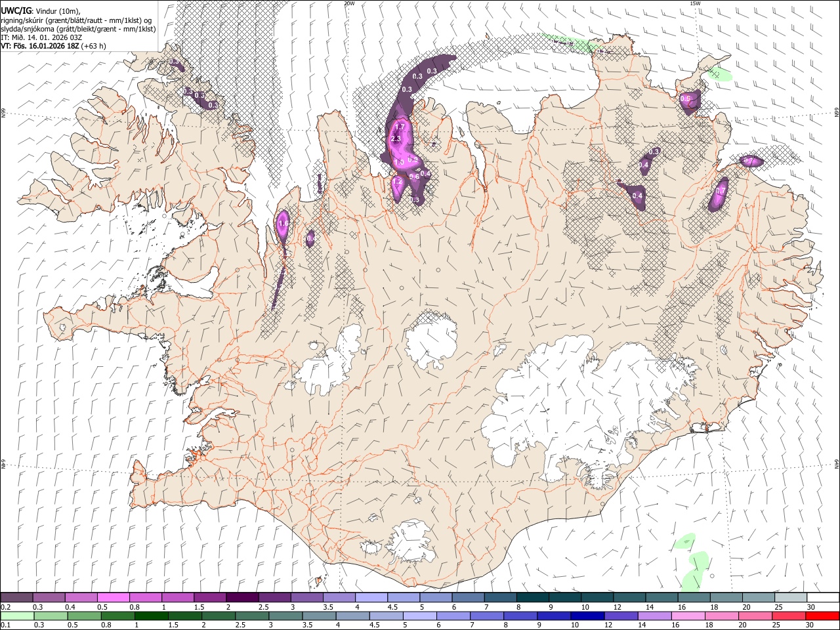Click the '1.5' label under the snow legend
The height and width of the screenshot is (630, 840).
[x=198, y=607]
